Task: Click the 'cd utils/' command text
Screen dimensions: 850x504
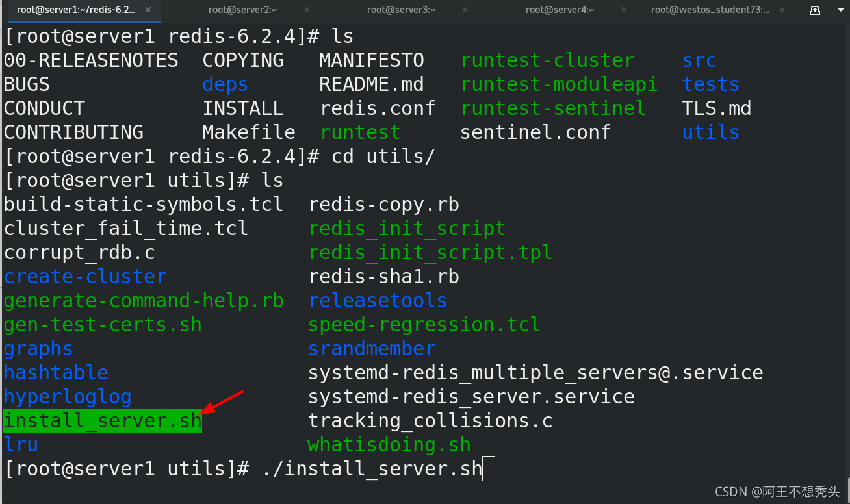Action: [x=383, y=157]
